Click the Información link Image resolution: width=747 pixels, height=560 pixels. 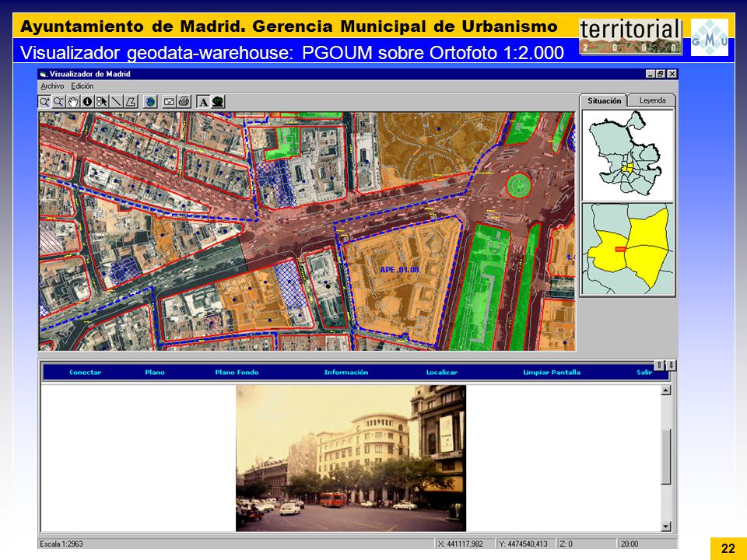tap(346, 373)
